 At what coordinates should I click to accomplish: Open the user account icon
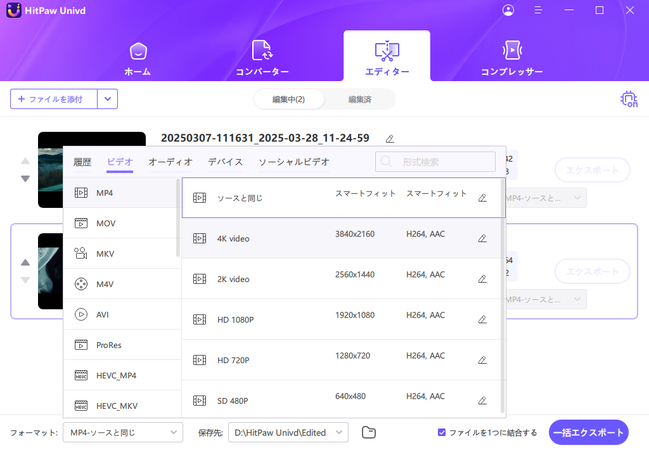pos(508,10)
